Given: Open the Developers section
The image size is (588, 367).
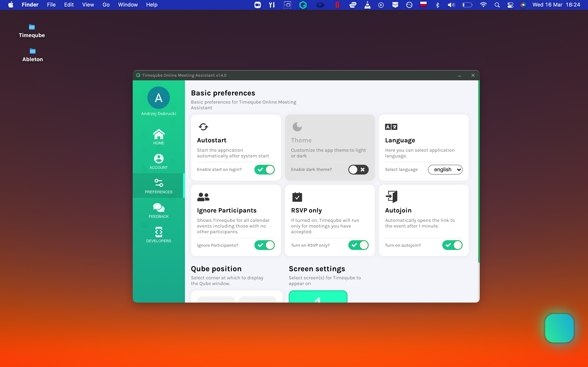Looking at the screenshot, I should tap(158, 235).
